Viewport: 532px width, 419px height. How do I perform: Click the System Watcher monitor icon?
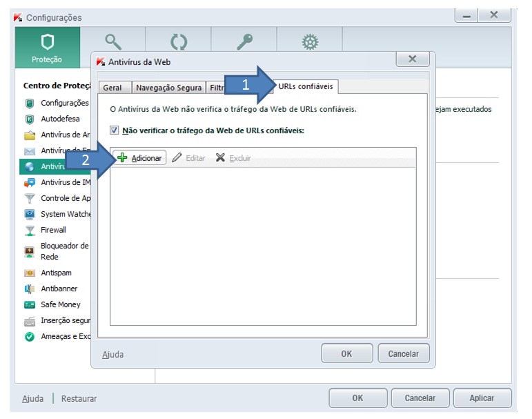[x=30, y=214]
